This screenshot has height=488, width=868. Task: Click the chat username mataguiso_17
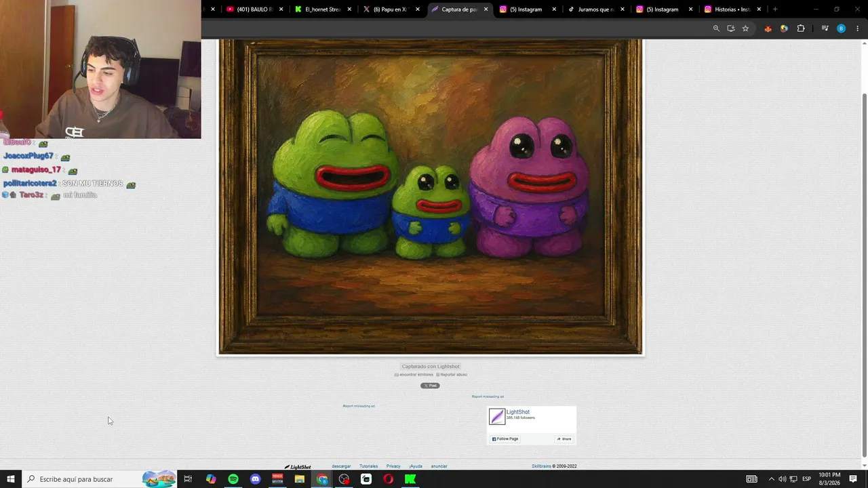click(x=36, y=169)
